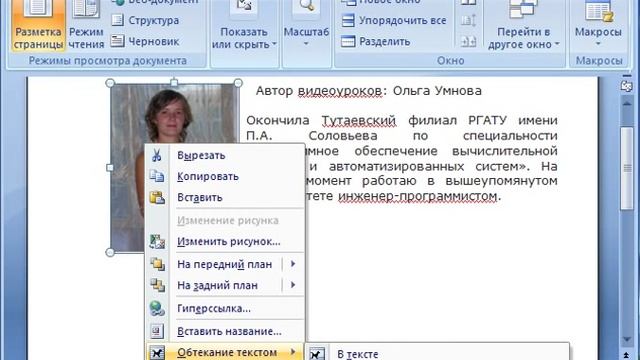
Task: Click scrollbar up arrow
Action: (x=627, y=104)
